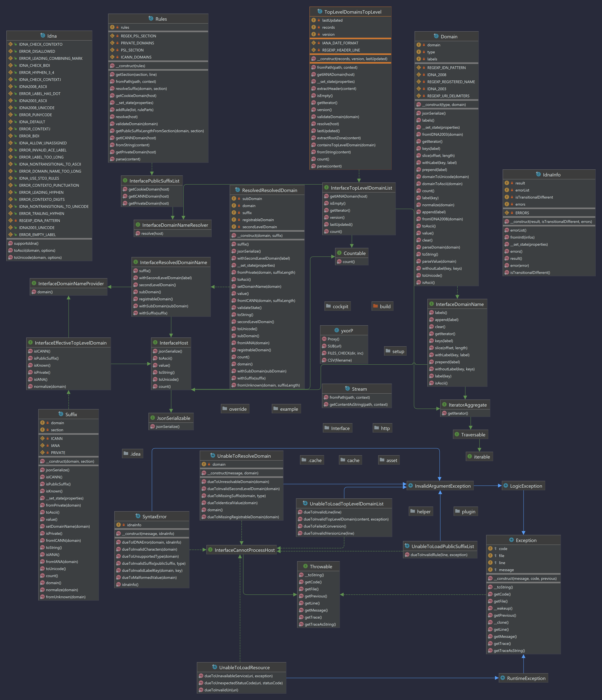Click the InvalidArgumentException class icon
Image resolution: width=602 pixels, height=700 pixels.
coord(410,486)
